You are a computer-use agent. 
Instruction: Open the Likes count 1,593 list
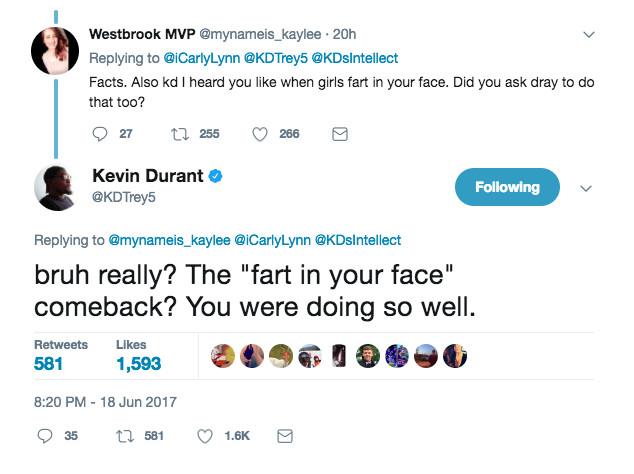(138, 365)
